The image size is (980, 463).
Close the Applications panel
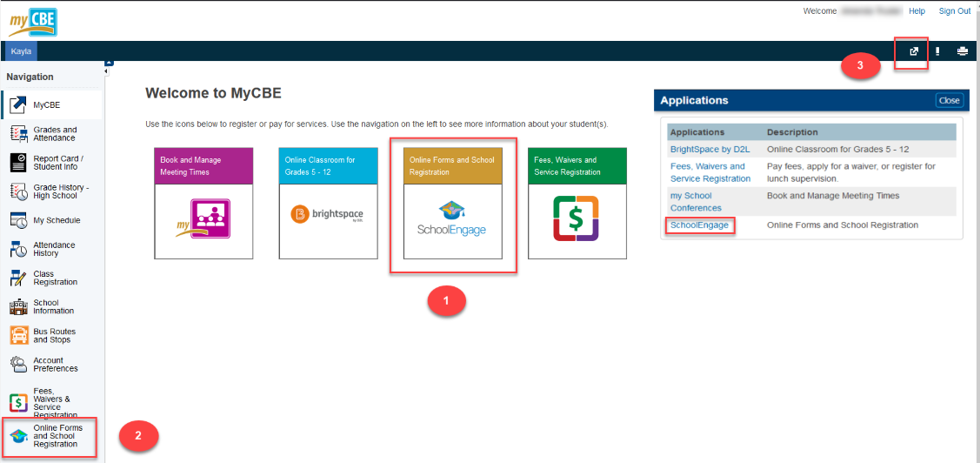pyautogui.click(x=949, y=100)
